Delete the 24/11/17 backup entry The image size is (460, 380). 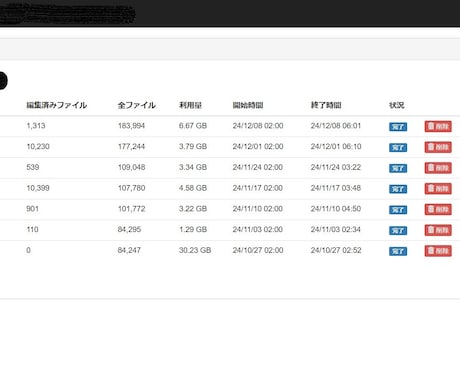click(438, 189)
